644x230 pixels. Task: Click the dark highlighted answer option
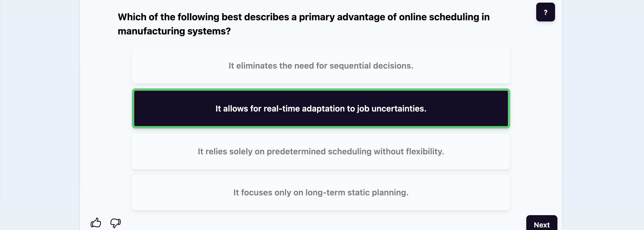coord(321,109)
